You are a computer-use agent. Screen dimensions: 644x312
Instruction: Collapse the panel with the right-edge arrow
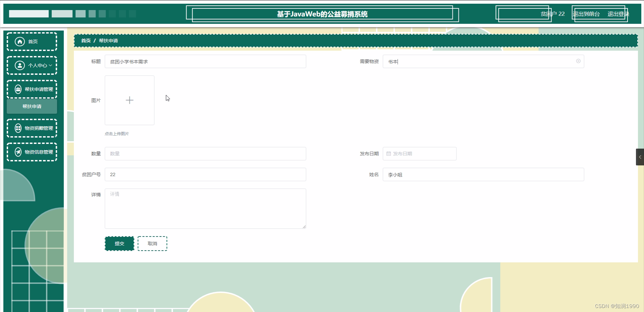pyautogui.click(x=640, y=157)
